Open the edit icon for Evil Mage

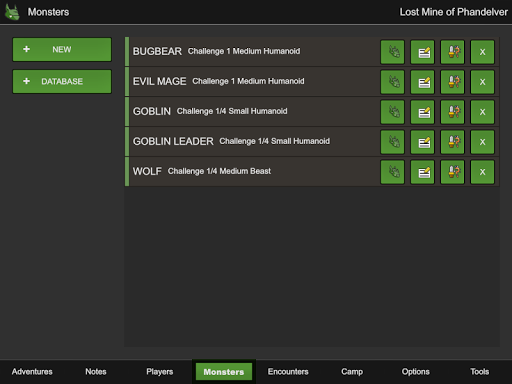(422, 82)
